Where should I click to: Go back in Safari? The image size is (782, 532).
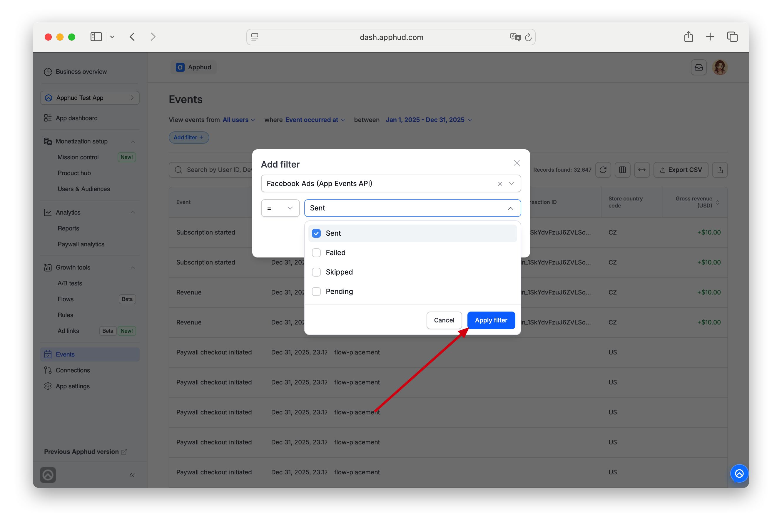click(x=132, y=37)
